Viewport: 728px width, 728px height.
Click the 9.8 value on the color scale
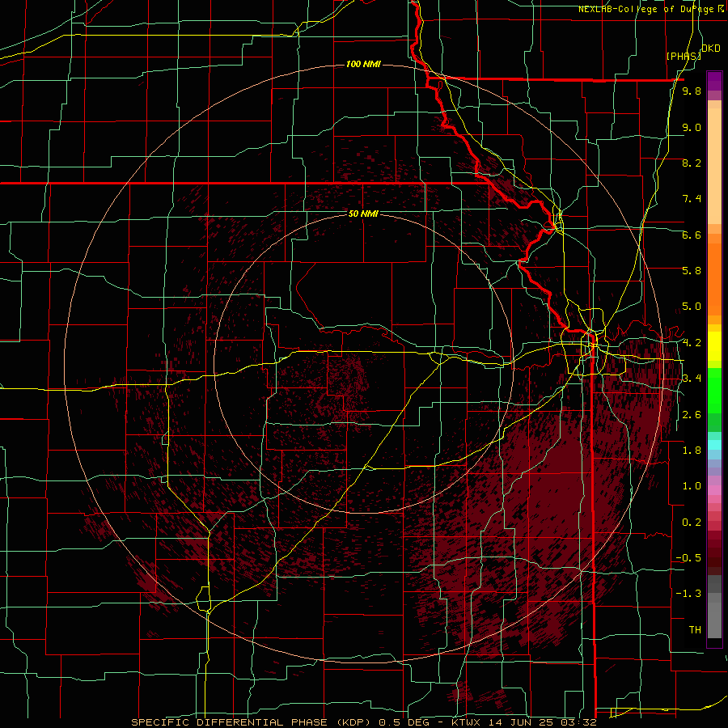692,91
